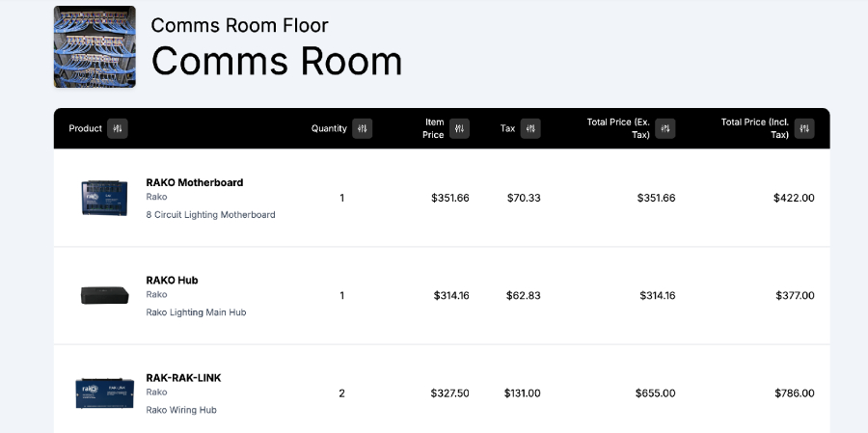Click the Tax column header label
Viewport: 868px width, 433px height.
(507, 128)
